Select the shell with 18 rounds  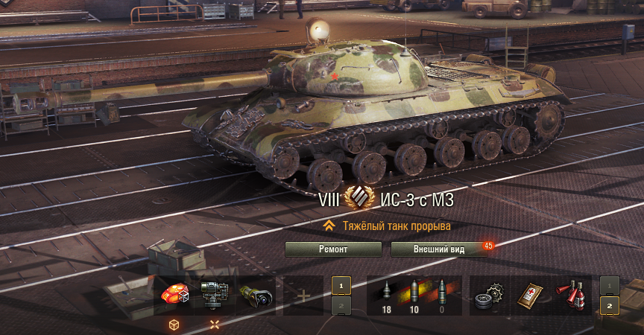coord(386,296)
